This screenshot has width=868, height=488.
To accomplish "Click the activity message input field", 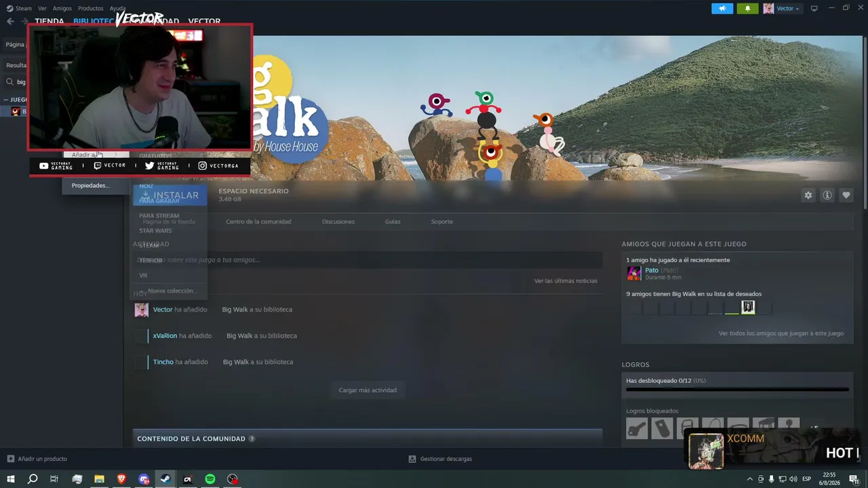I will pos(368,260).
